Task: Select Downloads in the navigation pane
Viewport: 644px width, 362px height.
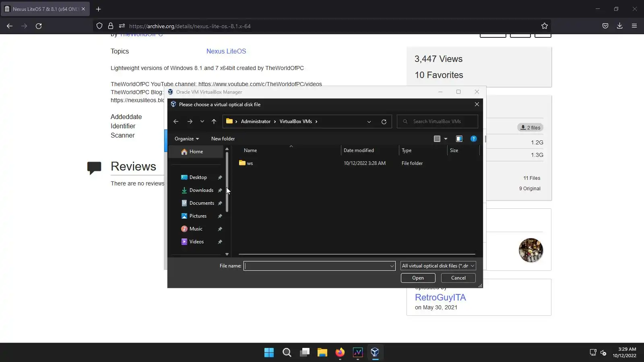Action: pos(201,190)
